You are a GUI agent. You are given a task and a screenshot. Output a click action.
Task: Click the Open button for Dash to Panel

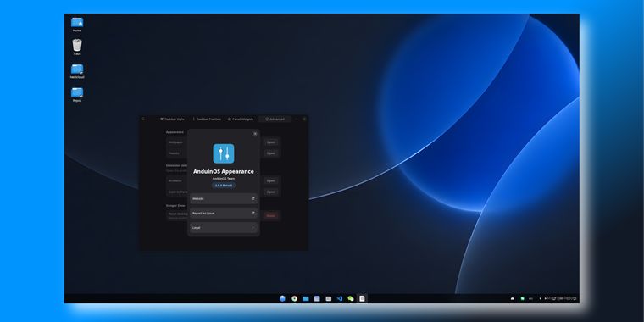click(x=270, y=192)
